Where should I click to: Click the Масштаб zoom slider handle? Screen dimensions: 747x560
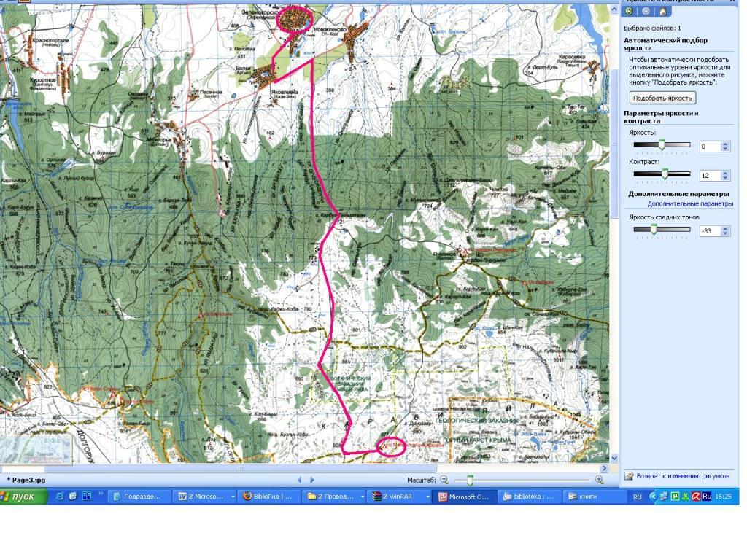point(470,480)
